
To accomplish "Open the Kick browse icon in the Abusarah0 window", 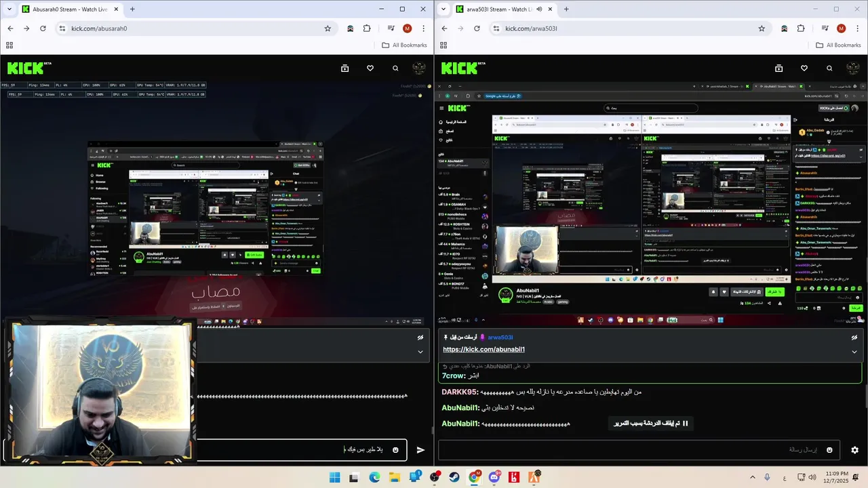I will [344, 68].
